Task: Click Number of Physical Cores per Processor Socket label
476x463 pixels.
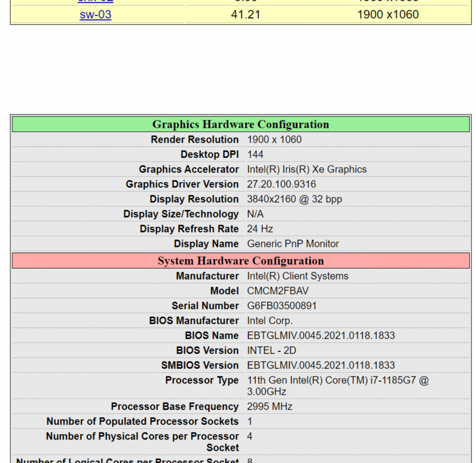Action: point(142,442)
